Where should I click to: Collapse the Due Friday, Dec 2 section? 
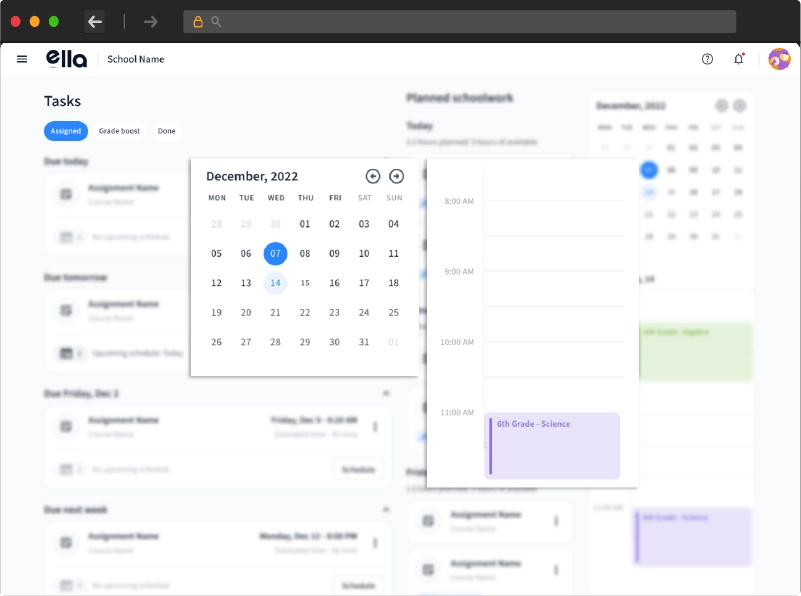click(x=386, y=393)
